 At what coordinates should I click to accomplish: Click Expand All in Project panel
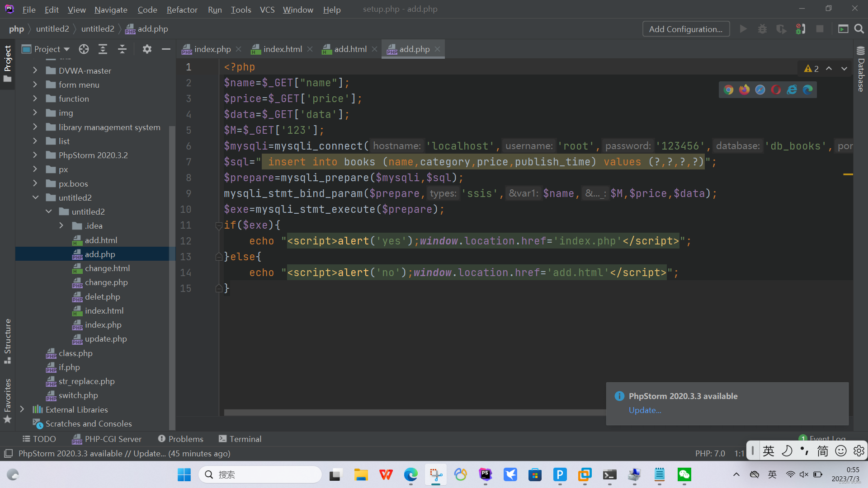pyautogui.click(x=103, y=49)
